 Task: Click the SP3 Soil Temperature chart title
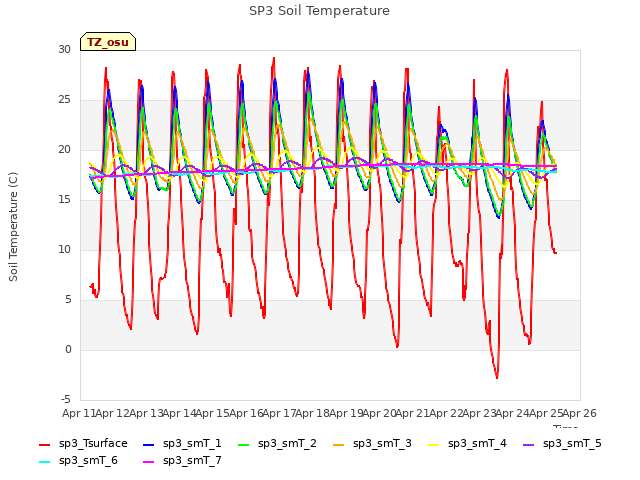click(x=319, y=11)
